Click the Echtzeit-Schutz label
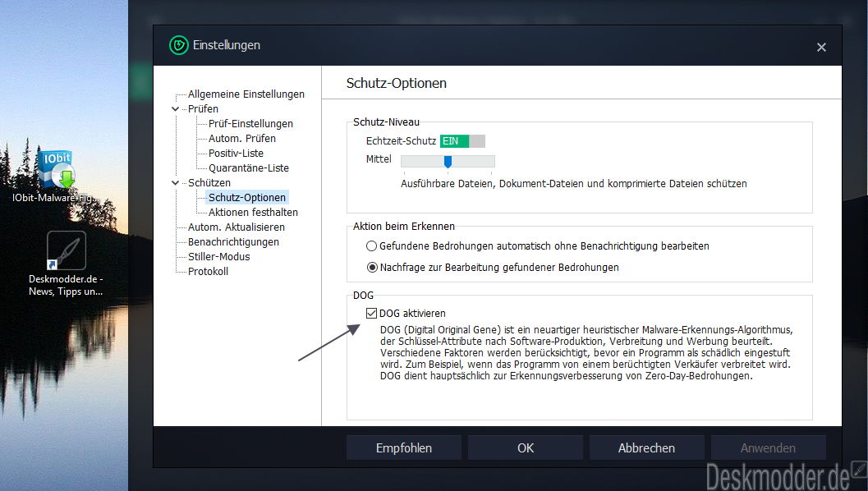868x491 pixels. pyautogui.click(x=401, y=141)
